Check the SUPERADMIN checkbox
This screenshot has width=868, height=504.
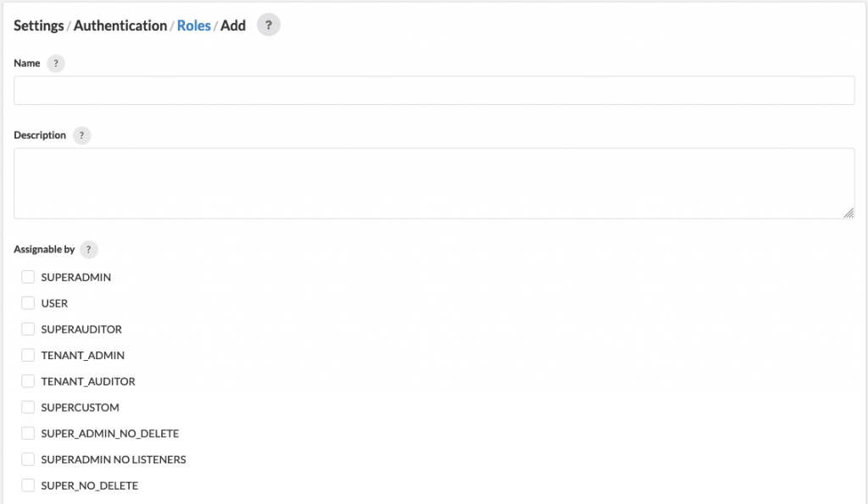pos(28,277)
